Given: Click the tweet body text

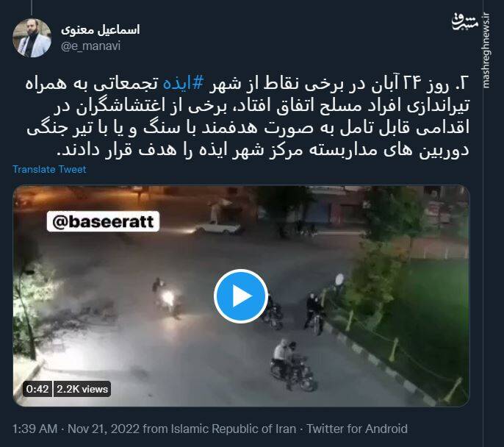Looking at the screenshot, I should tap(248, 117).
